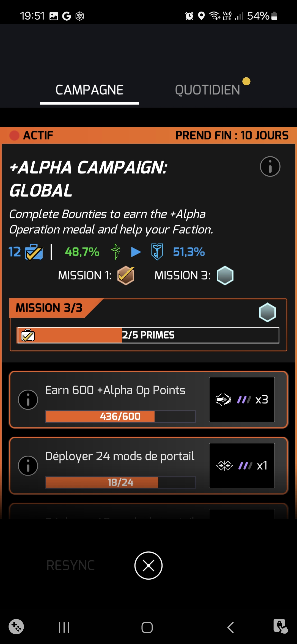Tap the 2/5 PRIMES progress bar
Screen dimensions: 297x644
coord(148,335)
